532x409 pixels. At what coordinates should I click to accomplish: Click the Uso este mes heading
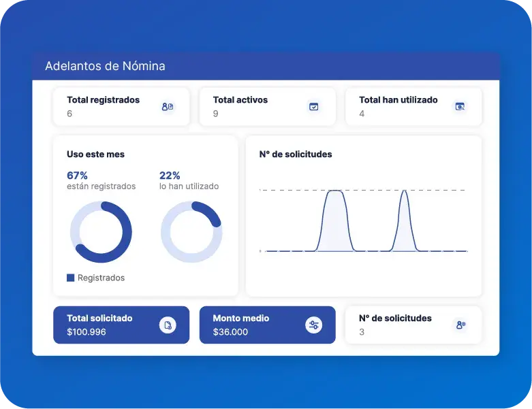point(95,154)
